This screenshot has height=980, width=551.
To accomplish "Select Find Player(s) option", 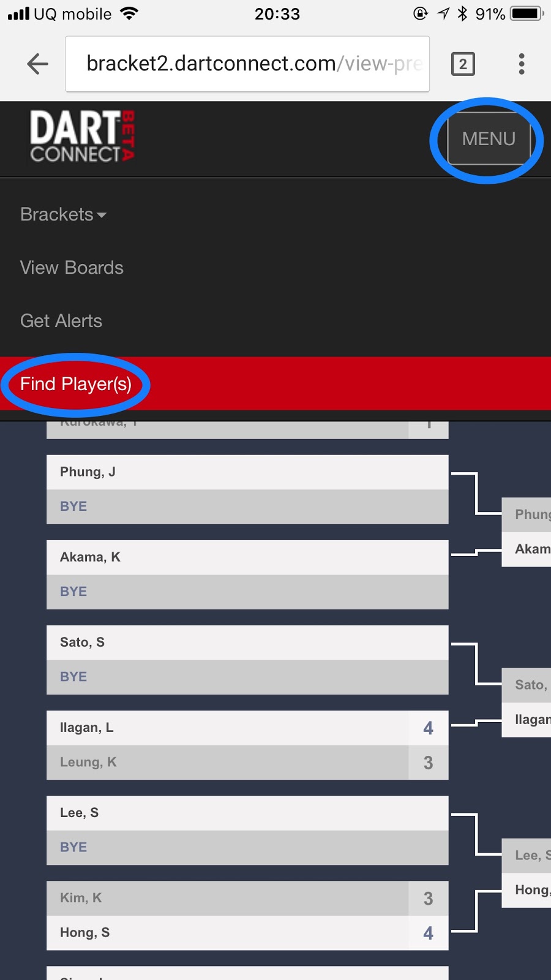I will (76, 384).
